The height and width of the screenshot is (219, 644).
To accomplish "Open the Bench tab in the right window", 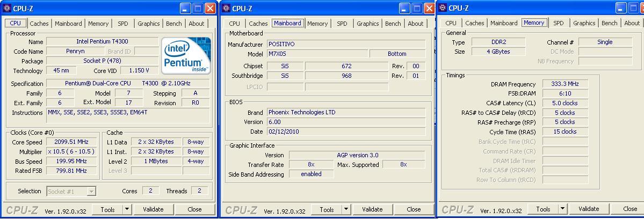I will pos(610,23).
